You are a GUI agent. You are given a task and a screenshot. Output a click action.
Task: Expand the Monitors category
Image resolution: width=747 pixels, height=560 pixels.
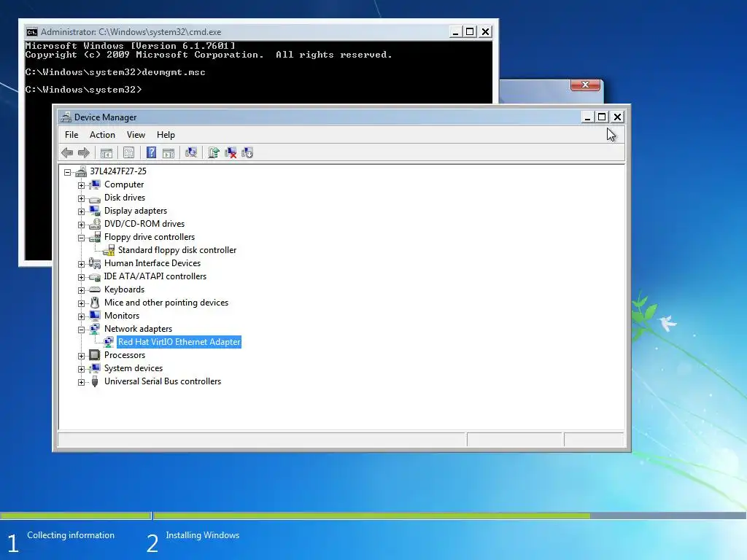(82, 316)
